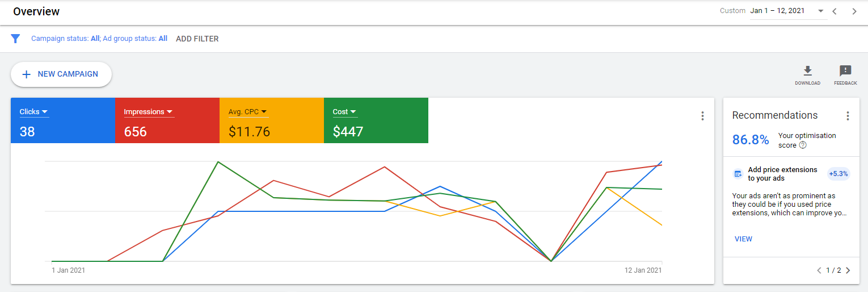Select the green Cost metric tile
Screen dimensions: 868x292
(x=376, y=120)
